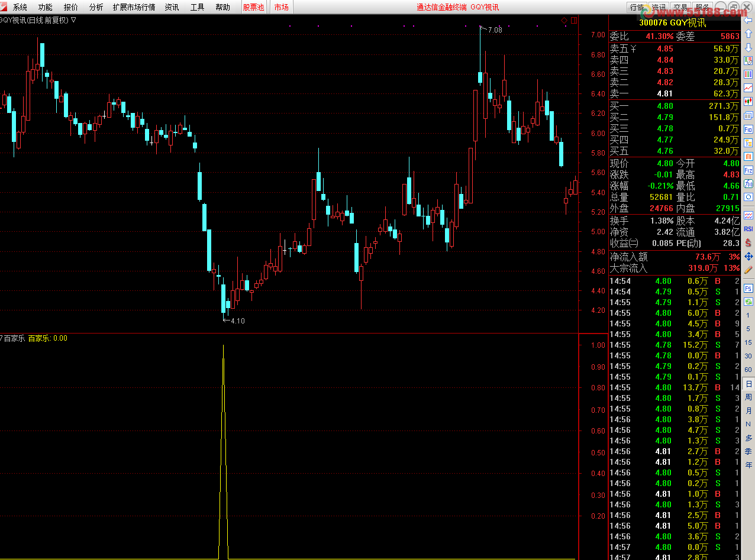Click the tick row with volume 13.7万

[675, 387]
